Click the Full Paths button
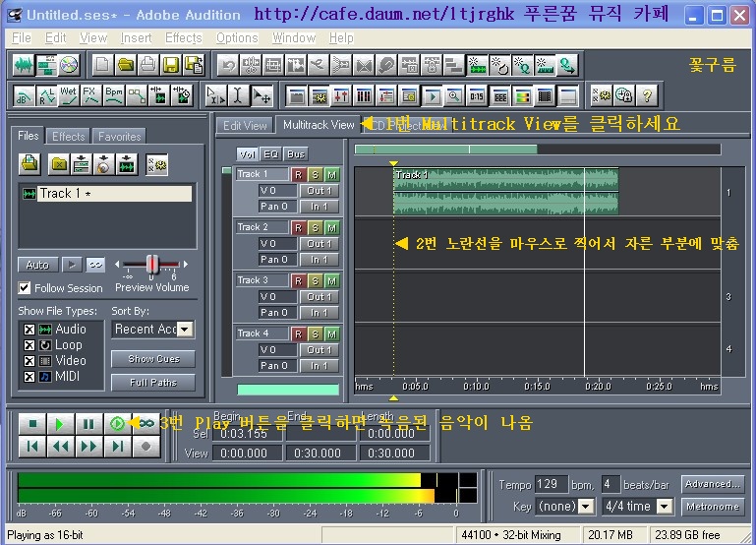Screen dimensions: 756x545 coord(153,383)
